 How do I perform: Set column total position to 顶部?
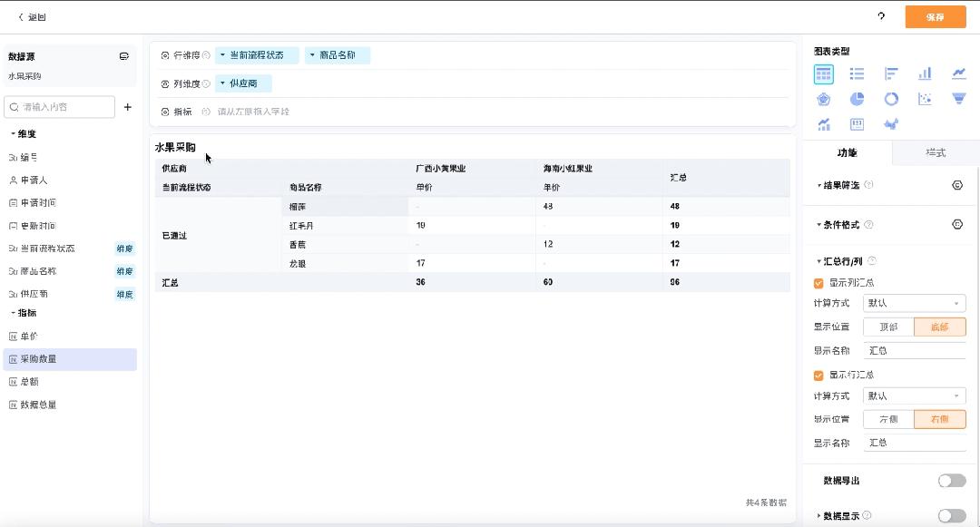pos(888,327)
